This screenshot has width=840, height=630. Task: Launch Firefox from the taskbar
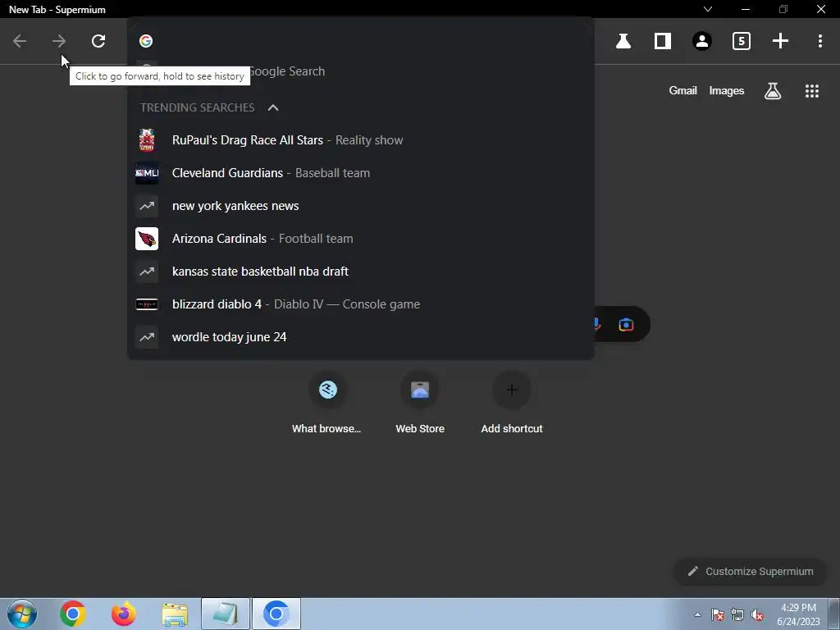click(x=123, y=614)
